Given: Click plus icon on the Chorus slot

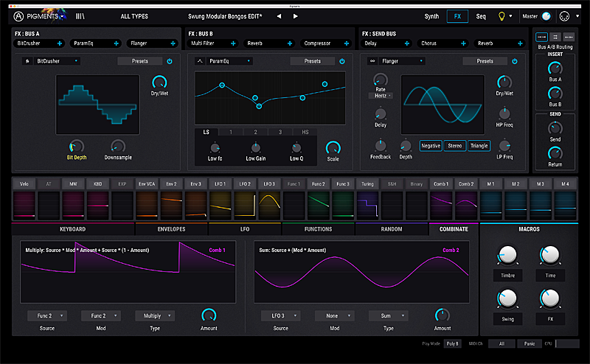Looking at the screenshot, I should (x=463, y=43).
